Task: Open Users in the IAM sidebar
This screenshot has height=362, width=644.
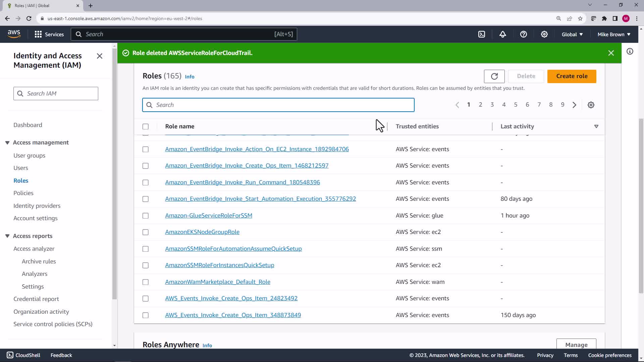Action: tap(20, 168)
